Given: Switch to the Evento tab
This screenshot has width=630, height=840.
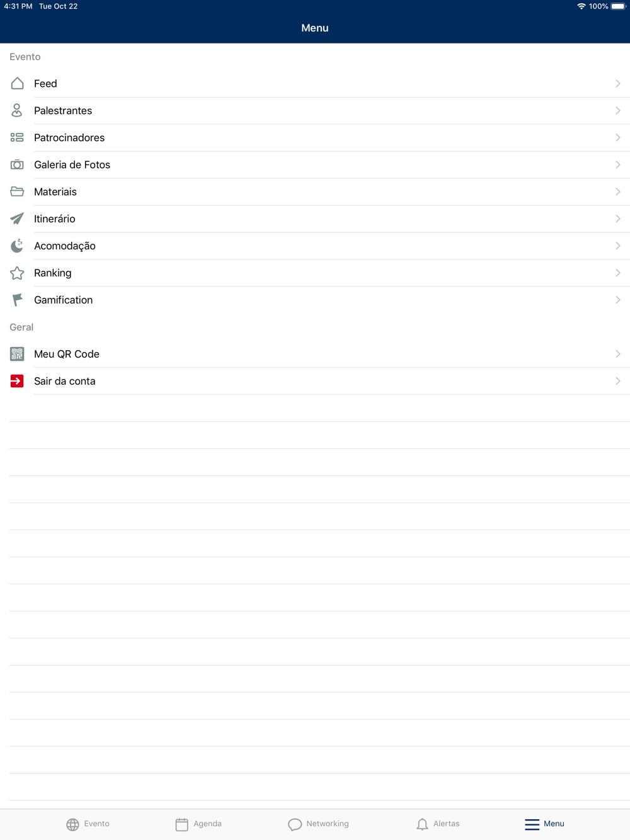Looking at the screenshot, I should 88,824.
